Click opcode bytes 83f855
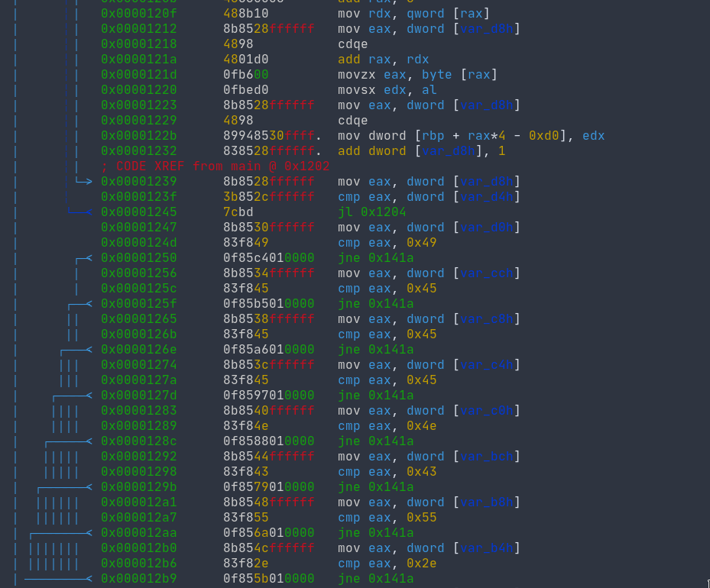 [x=246, y=518]
